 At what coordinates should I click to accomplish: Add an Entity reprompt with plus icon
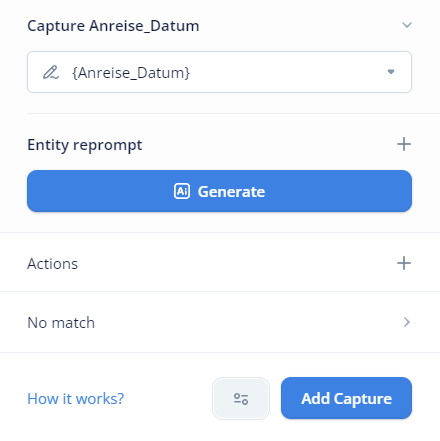click(404, 144)
